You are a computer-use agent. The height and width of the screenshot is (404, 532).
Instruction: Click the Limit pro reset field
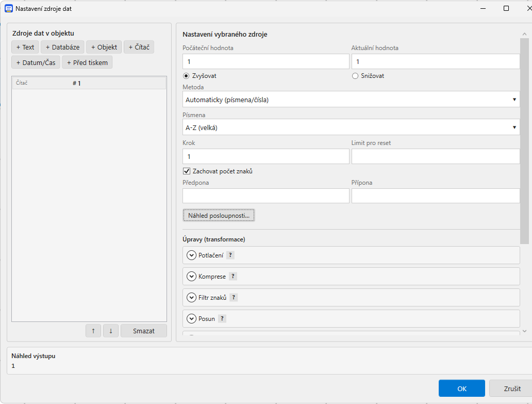point(435,156)
